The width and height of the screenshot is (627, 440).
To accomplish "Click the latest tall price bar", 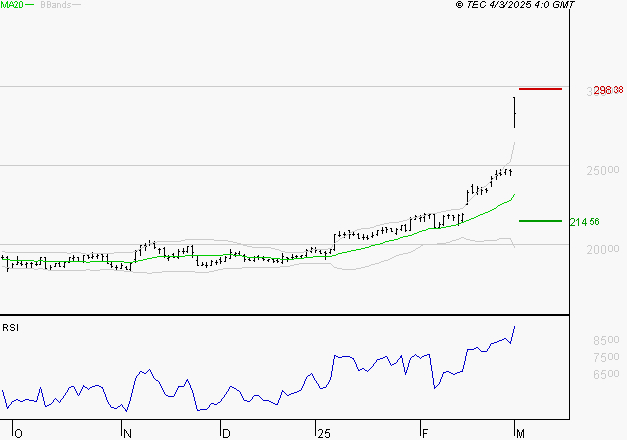I will 514,112.
